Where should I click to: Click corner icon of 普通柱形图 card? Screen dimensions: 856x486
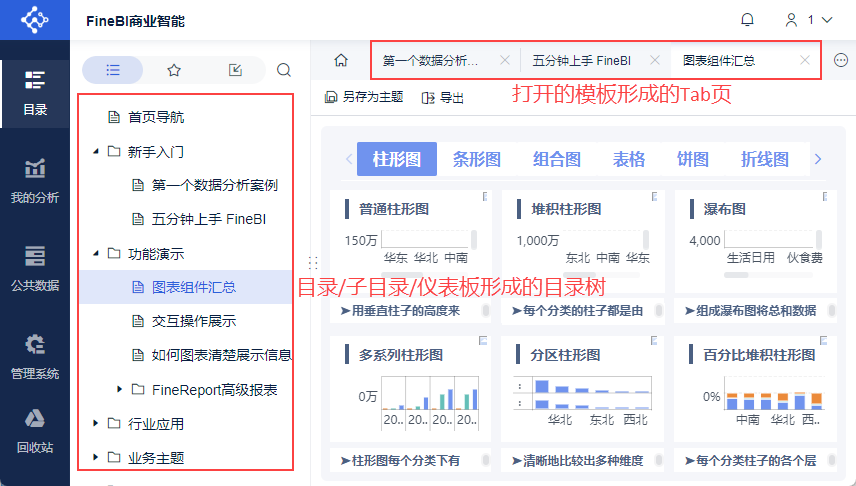point(485,196)
